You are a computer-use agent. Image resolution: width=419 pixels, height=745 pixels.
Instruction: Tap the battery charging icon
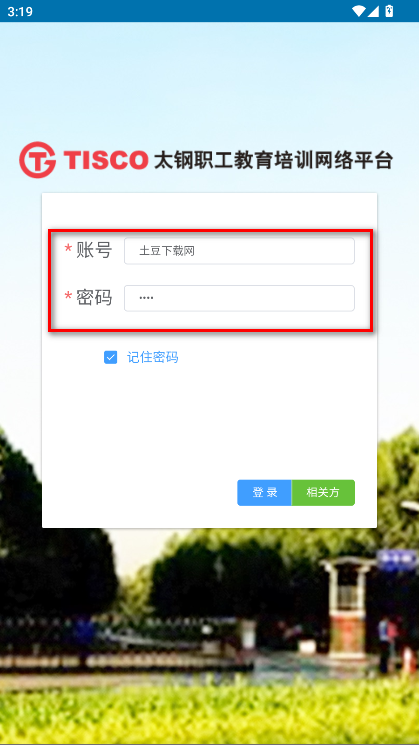click(389, 11)
